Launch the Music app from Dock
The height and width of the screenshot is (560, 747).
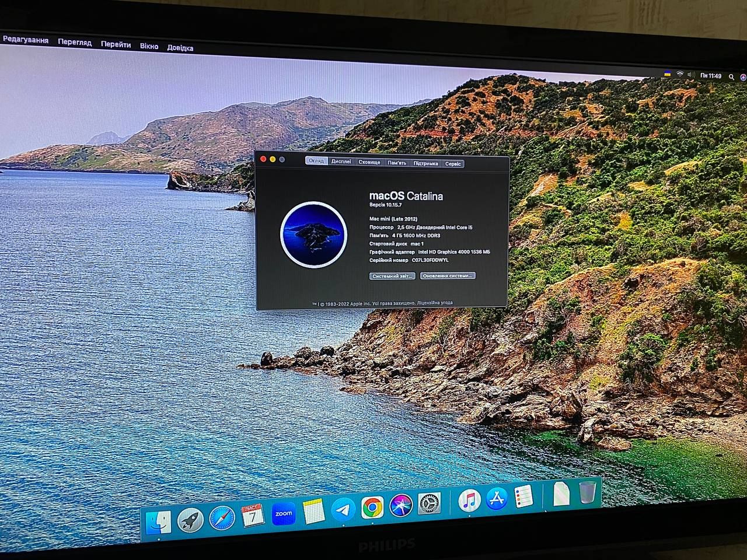[x=469, y=501]
